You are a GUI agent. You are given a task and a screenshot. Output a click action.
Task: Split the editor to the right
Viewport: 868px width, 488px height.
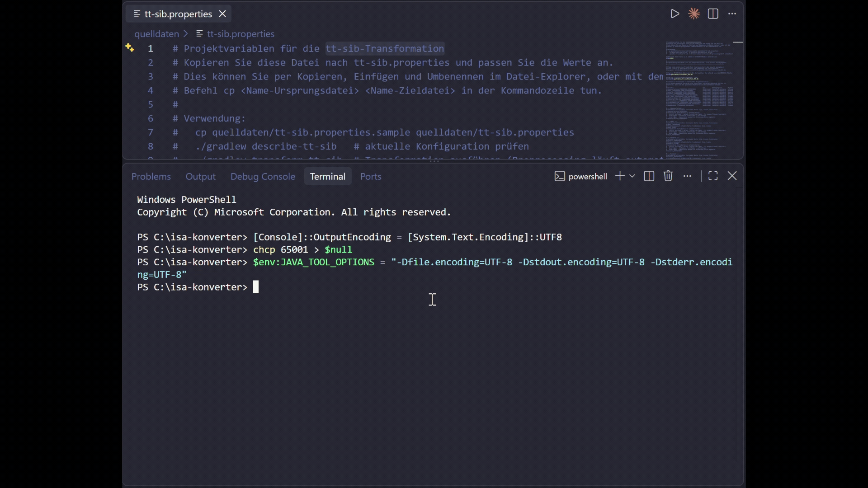pyautogui.click(x=713, y=14)
